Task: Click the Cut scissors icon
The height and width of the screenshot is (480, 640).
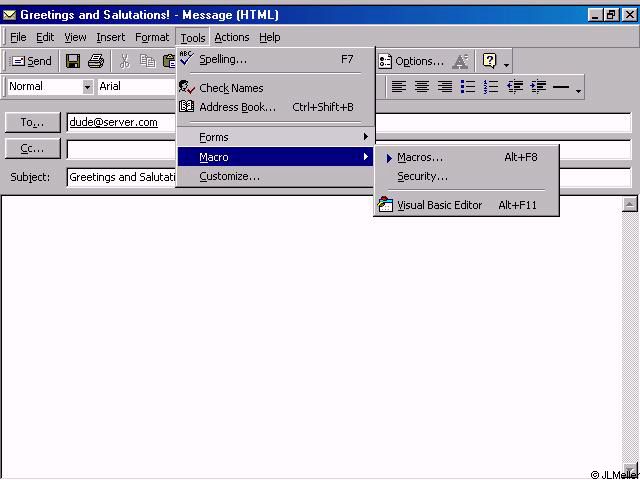Action: (x=125, y=61)
